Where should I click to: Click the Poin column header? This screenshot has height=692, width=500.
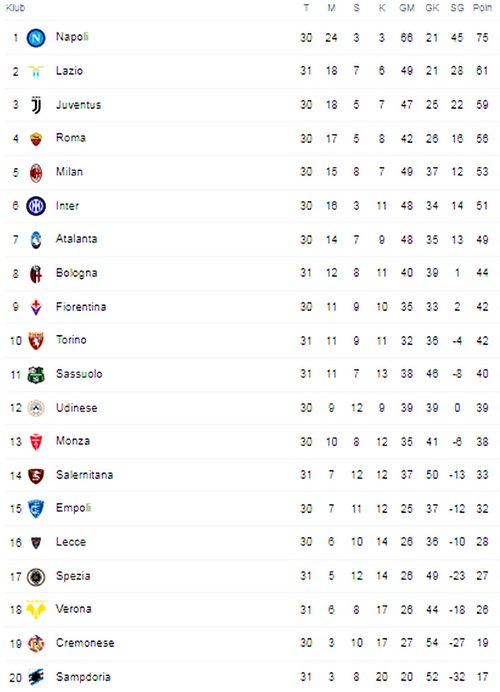coord(482,8)
